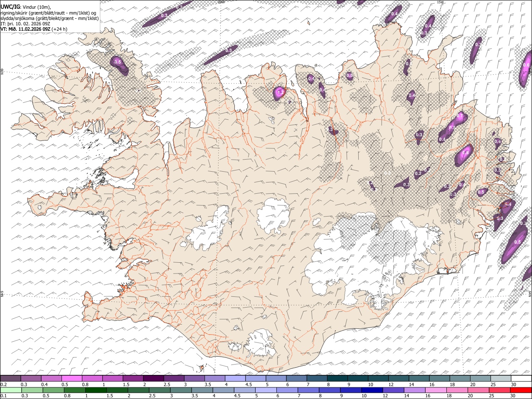532x399 pixels.
Task: Click the 4 grey-blue swatch on the lower scale
Action: pyautogui.click(x=223, y=390)
